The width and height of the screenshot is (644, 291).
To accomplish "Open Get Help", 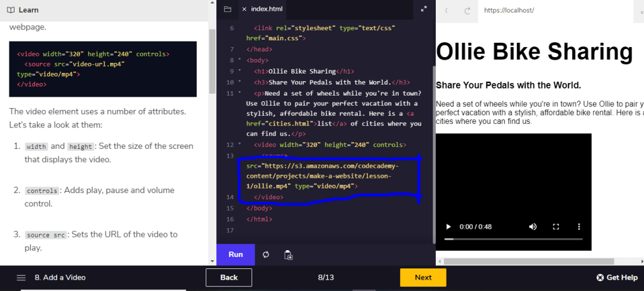I will pyautogui.click(x=617, y=277).
